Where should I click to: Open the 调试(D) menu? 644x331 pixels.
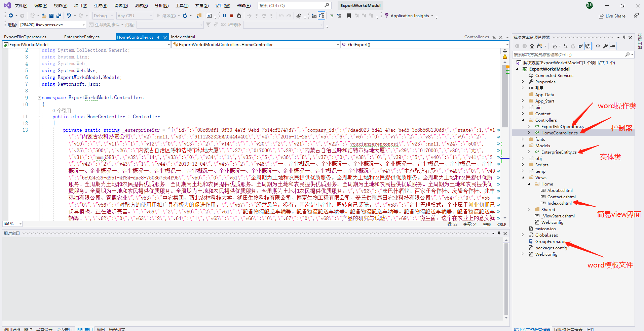pos(121,5)
